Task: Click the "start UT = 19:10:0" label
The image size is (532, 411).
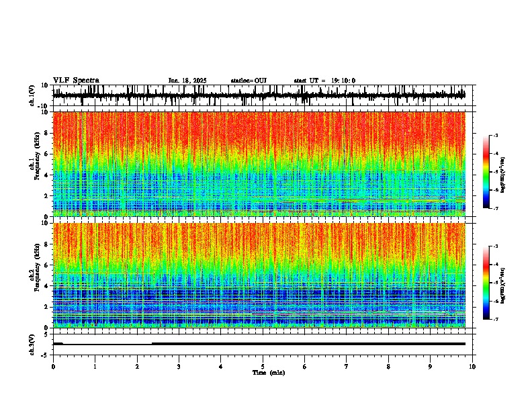Action: pos(324,81)
